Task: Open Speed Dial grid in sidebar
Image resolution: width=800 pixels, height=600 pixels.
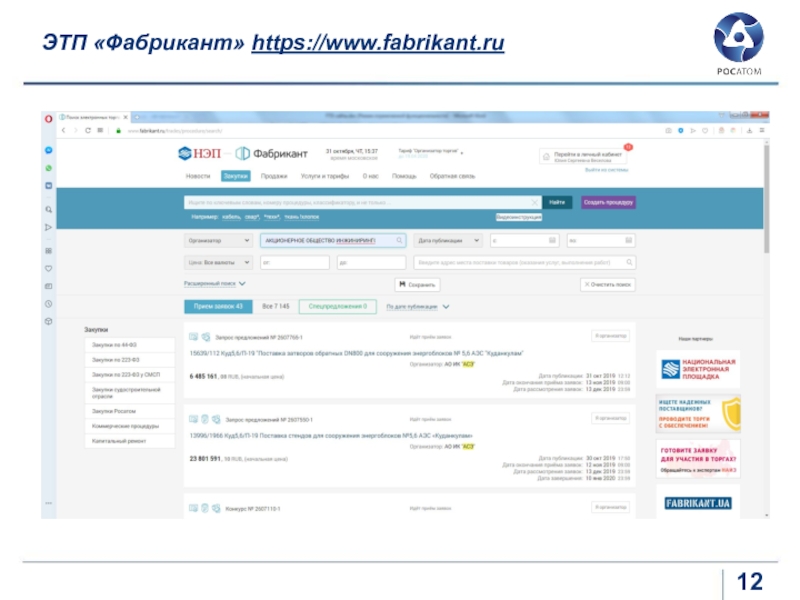Action: [48, 251]
